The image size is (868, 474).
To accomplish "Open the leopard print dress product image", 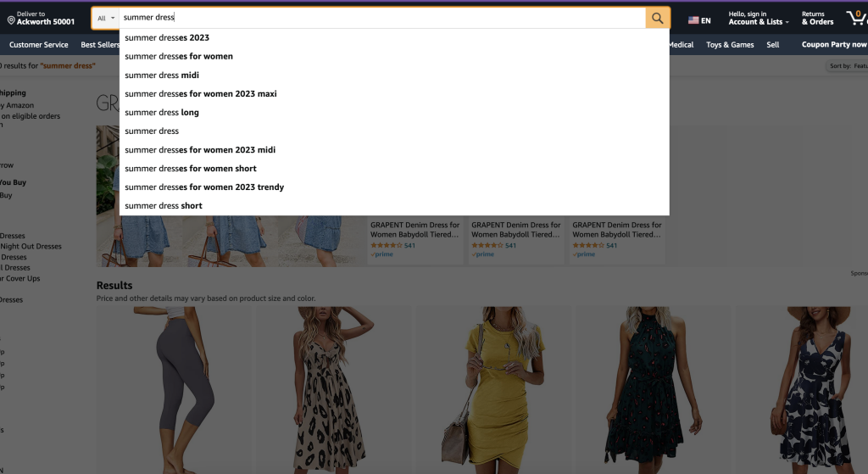I will tap(332, 390).
